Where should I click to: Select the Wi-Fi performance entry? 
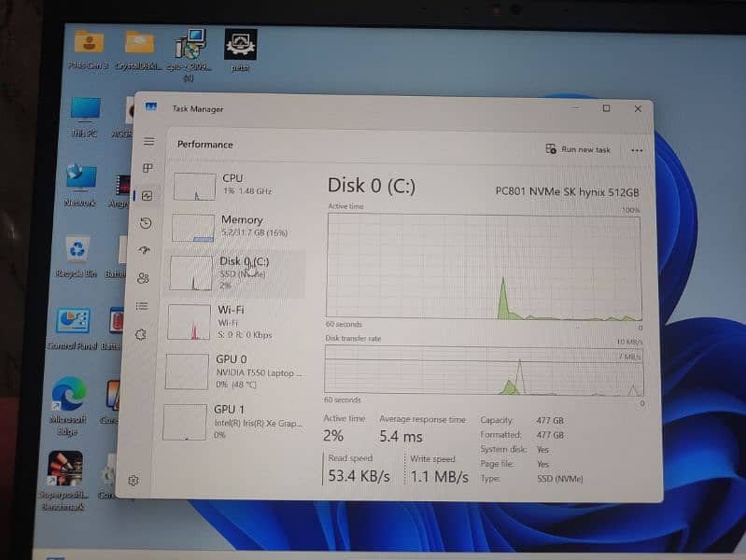click(x=235, y=323)
